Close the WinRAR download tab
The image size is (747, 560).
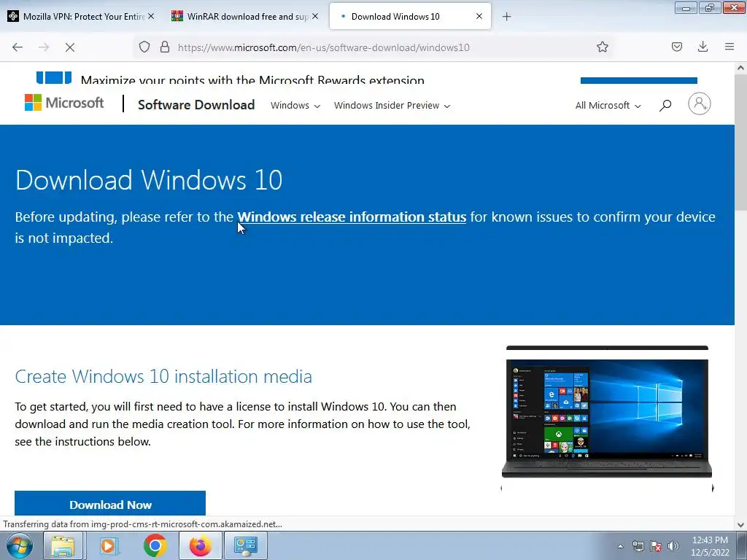[315, 16]
